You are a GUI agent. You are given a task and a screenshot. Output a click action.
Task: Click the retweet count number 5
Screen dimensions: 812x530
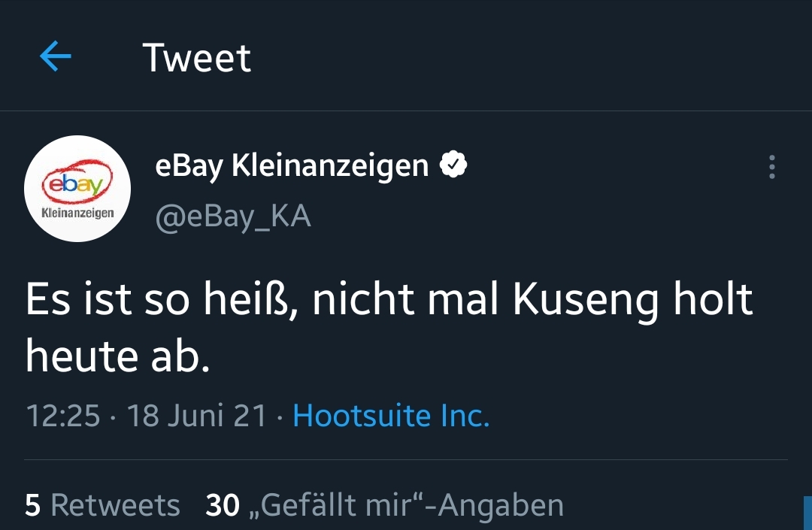pyautogui.click(x=32, y=505)
